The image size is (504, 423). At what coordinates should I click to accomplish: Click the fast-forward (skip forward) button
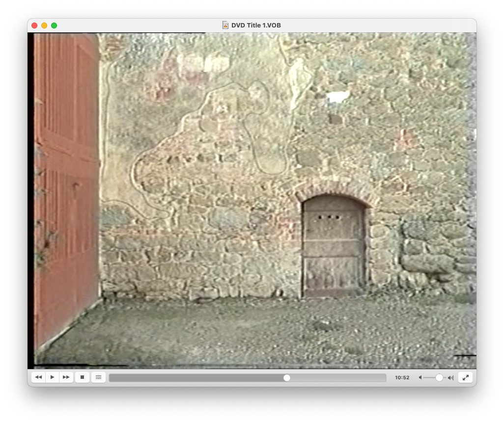[66, 377]
